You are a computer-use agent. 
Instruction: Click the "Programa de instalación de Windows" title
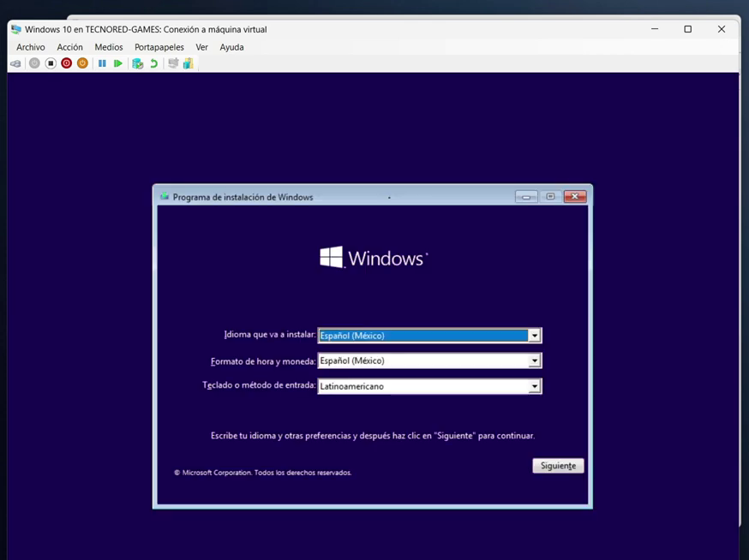243,197
